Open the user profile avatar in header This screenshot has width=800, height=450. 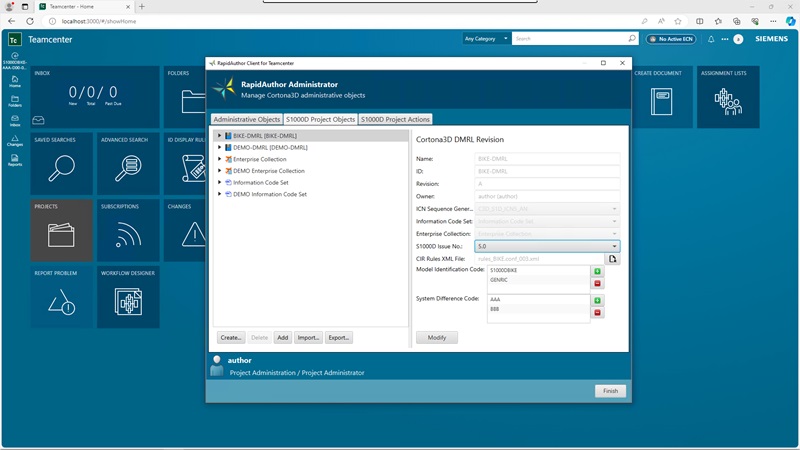click(x=738, y=39)
